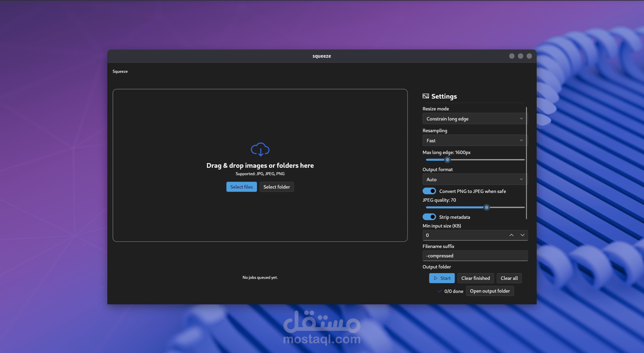Click the Filename suffix text field
Viewport: 644px width, 353px height.
475,256
